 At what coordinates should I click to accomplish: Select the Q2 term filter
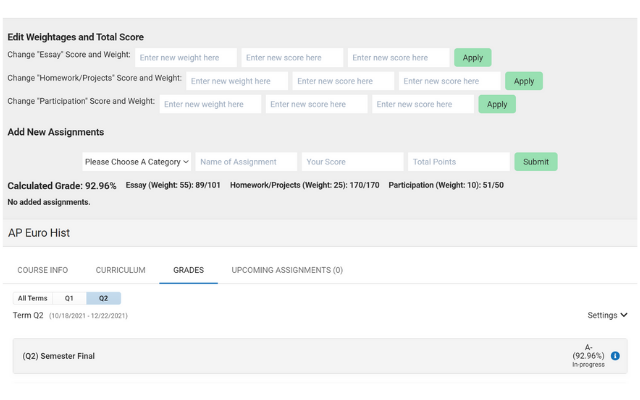coord(103,298)
